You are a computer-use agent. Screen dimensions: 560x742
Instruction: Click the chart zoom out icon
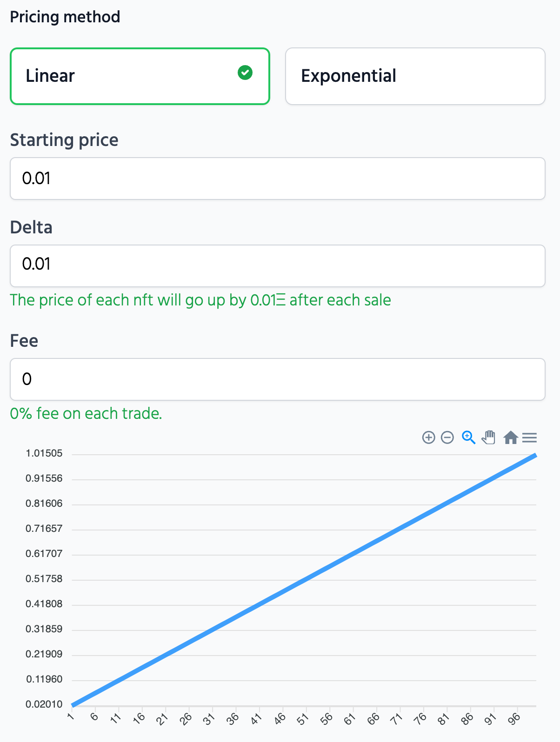(x=447, y=437)
